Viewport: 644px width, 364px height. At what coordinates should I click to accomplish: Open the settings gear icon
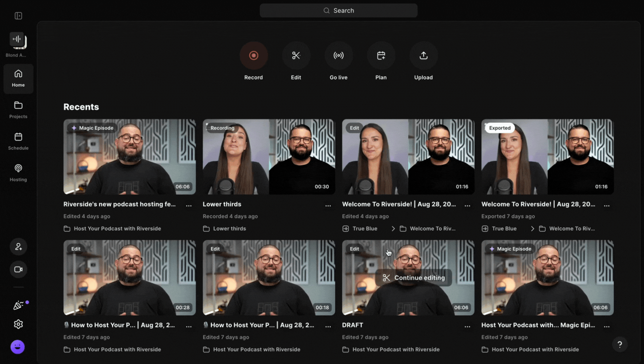click(18, 324)
